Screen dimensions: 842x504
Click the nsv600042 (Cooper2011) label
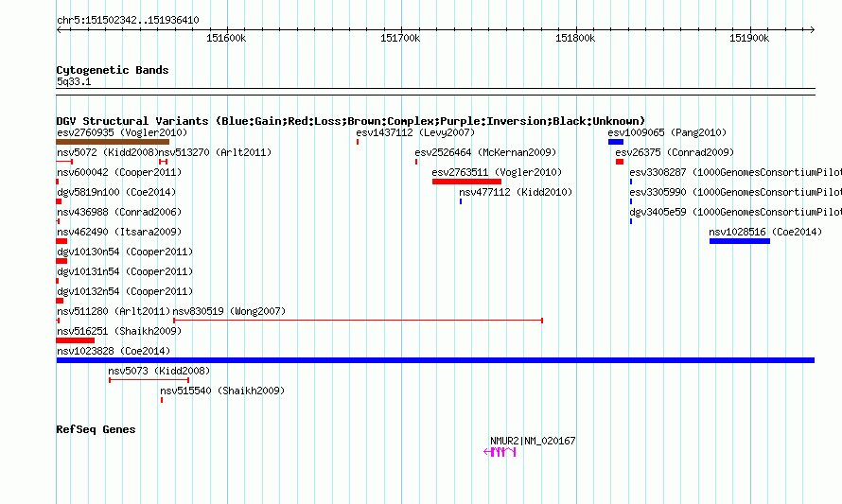[119, 172]
